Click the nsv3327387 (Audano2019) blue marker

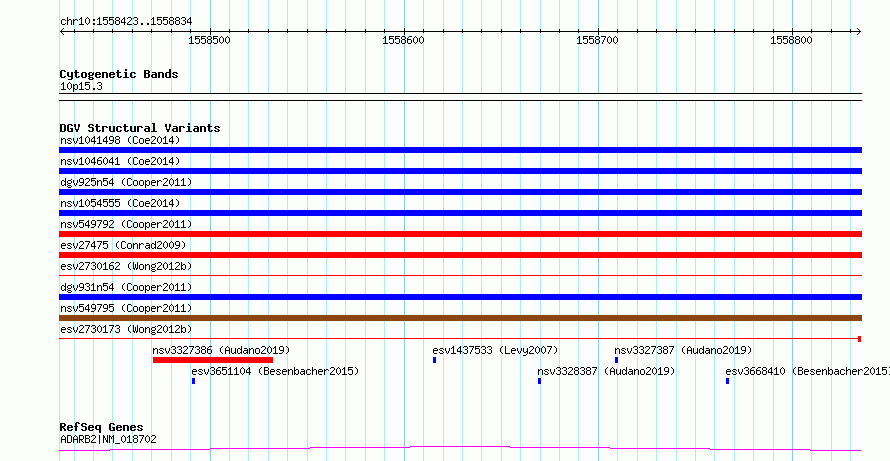tap(616, 360)
